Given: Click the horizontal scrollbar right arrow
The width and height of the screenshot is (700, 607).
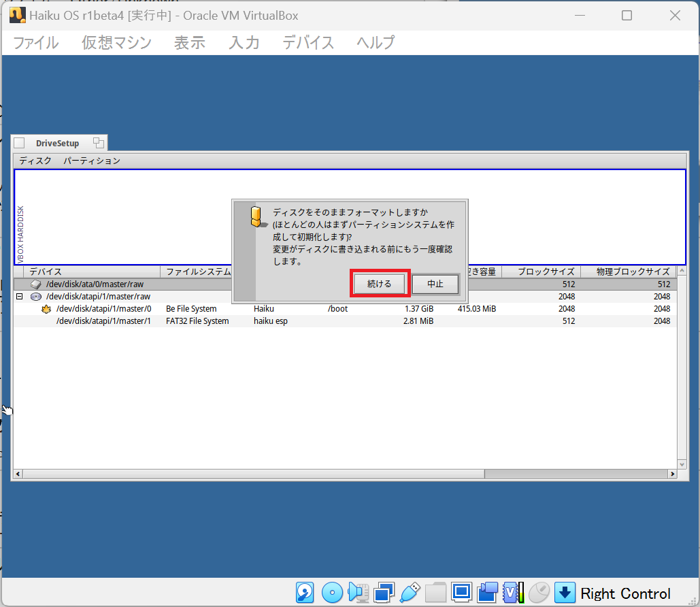Looking at the screenshot, I should (672, 474).
